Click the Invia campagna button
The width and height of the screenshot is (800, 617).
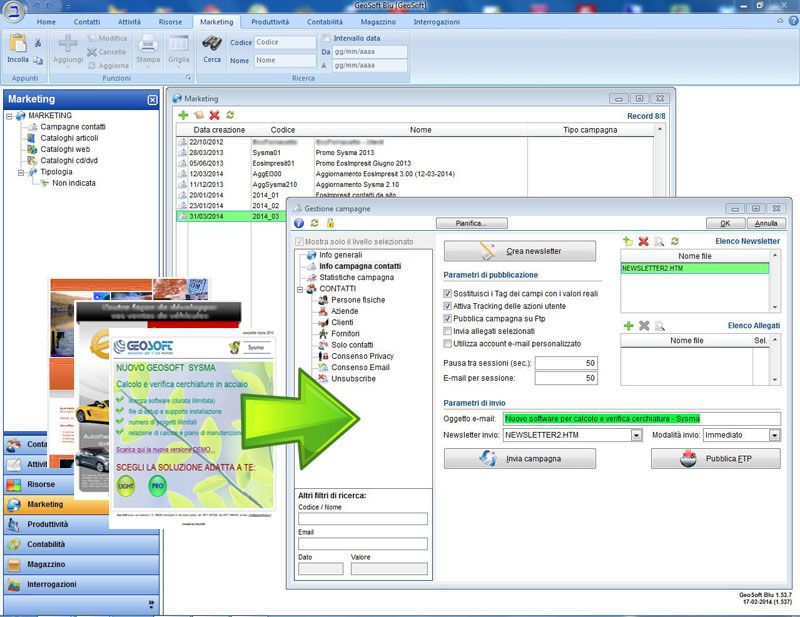coord(519,459)
